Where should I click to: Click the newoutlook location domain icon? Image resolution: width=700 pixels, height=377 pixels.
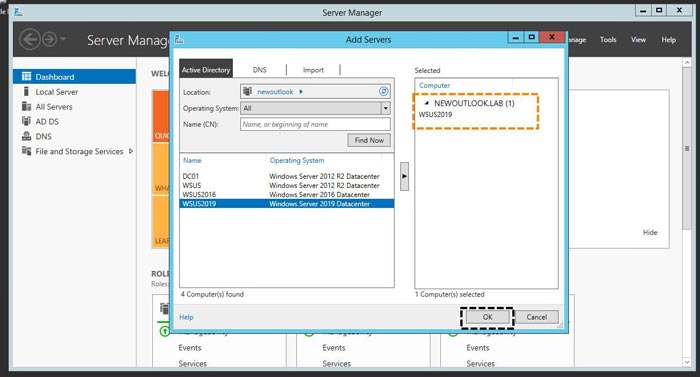[x=247, y=92]
